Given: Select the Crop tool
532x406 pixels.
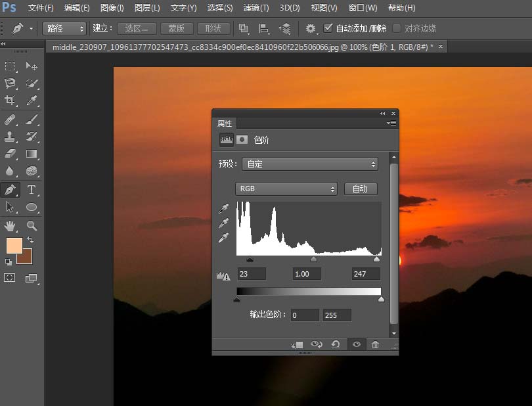Looking at the screenshot, I should click(x=9, y=101).
